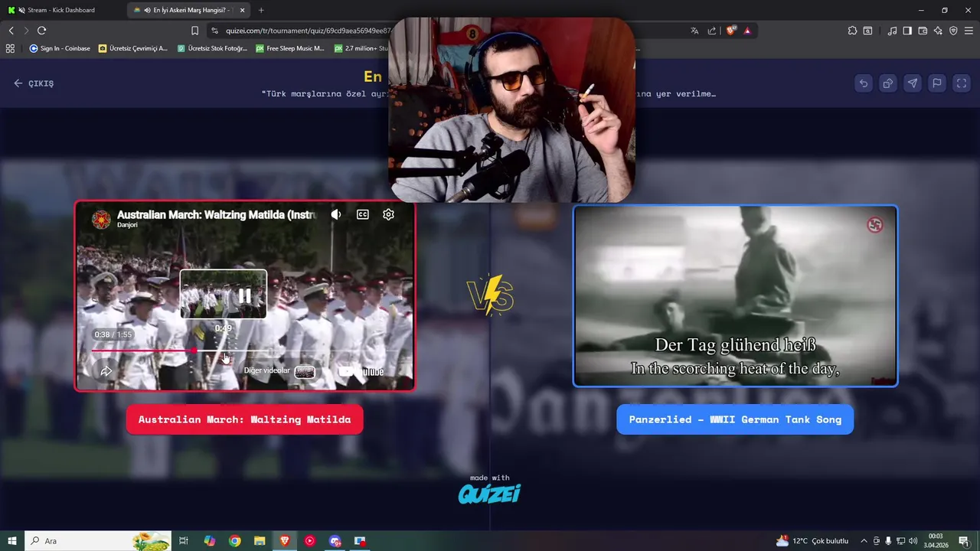Open the taskbar clock and date
Image resolution: width=980 pixels, height=551 pixels.
[936, 541]
